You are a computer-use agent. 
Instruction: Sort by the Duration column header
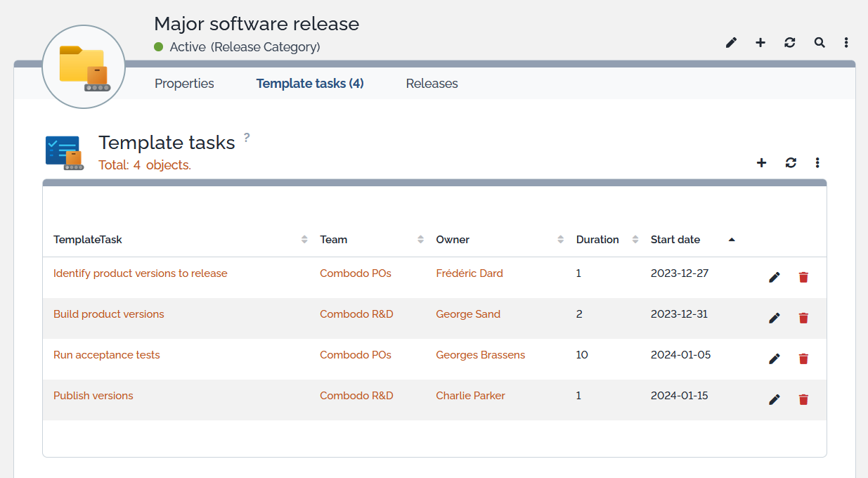click(x=597, y=240)
